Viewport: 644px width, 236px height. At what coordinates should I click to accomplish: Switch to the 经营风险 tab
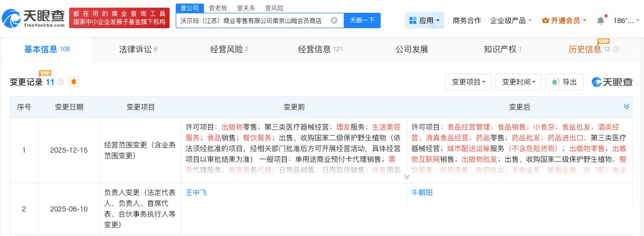229,50
